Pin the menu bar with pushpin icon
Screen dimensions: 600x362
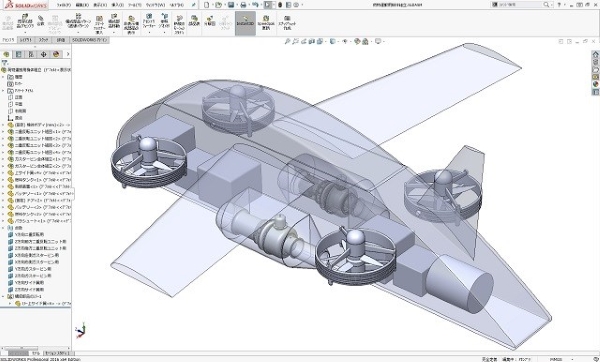pyautogui.click(x=194, y=5)
